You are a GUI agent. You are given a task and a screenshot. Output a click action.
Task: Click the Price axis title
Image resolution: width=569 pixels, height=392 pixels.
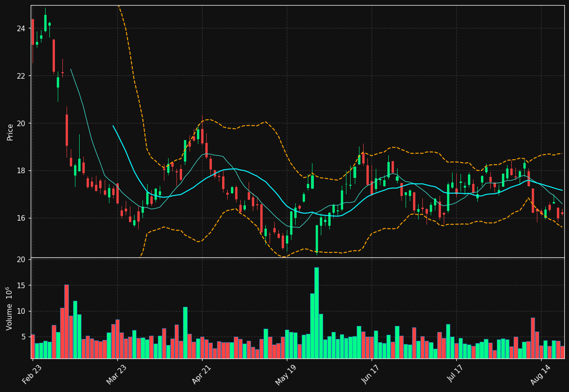(10, 132)
